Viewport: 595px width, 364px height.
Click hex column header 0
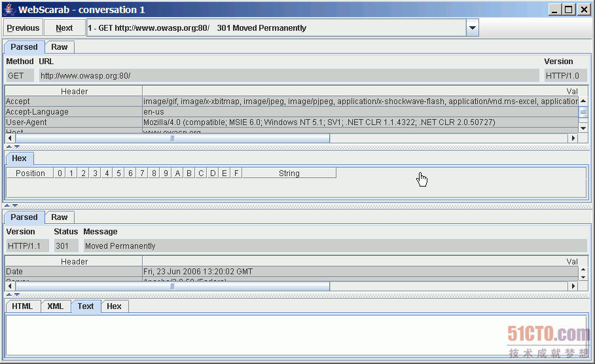(60, 173)
